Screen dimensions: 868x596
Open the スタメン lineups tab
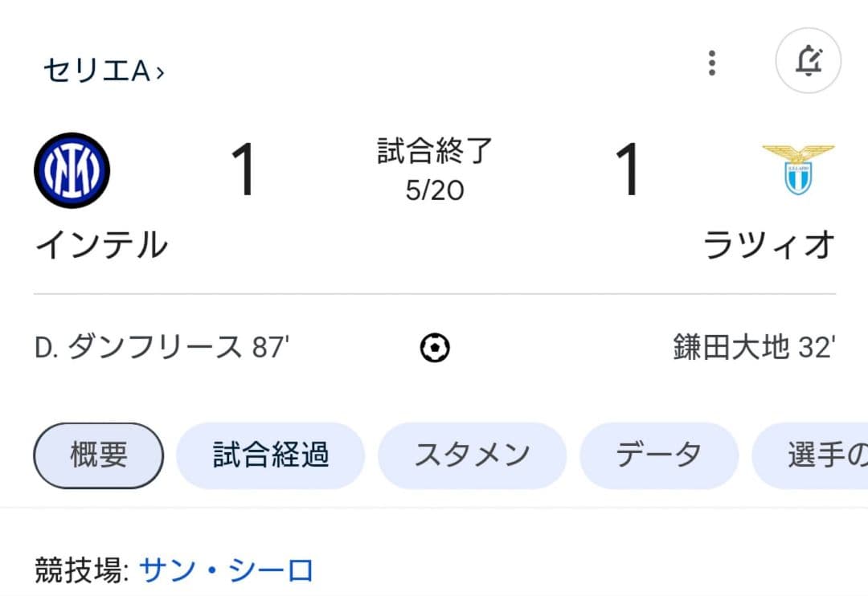point(472,455)
